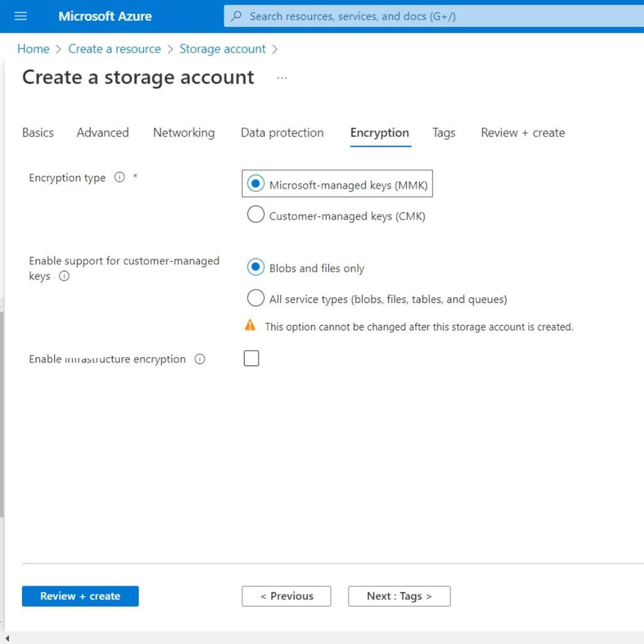Show info for infrastructure encryption
This screenshot has width=644, height=644.
pos(199,359)
